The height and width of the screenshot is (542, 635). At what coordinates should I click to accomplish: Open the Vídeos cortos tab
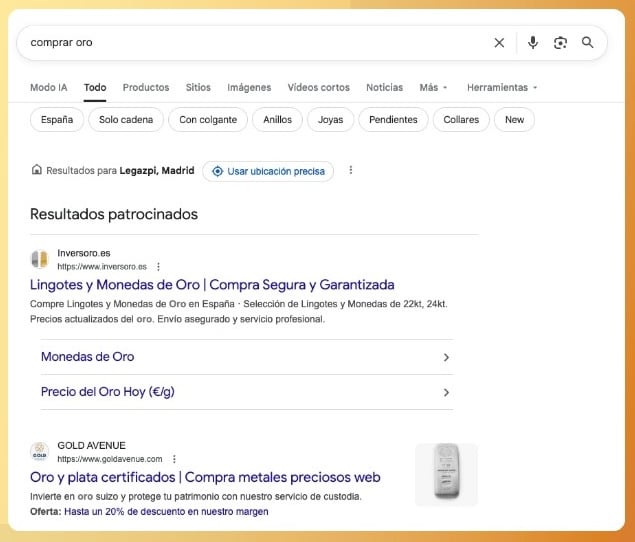click(319, 87)
